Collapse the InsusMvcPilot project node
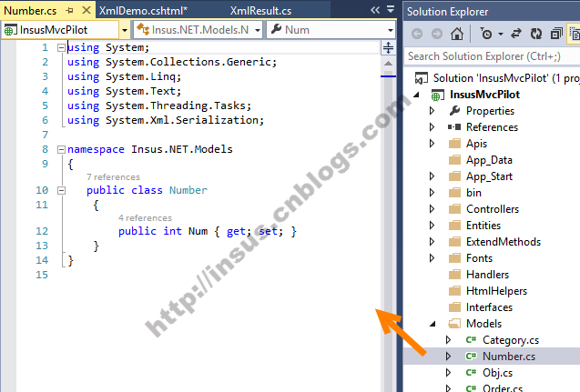Viewport: 580px width, 392px height. [x=416, y=95]
